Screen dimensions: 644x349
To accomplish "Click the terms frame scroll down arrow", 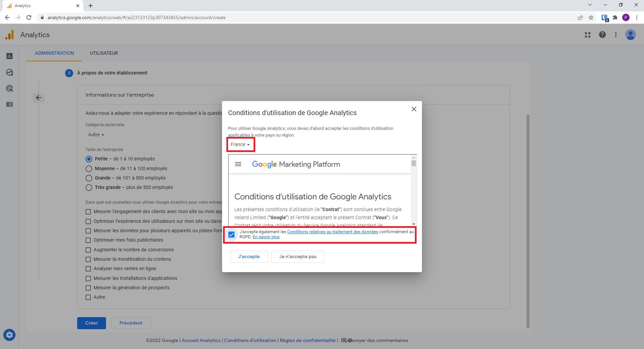I will coord(414,224).
